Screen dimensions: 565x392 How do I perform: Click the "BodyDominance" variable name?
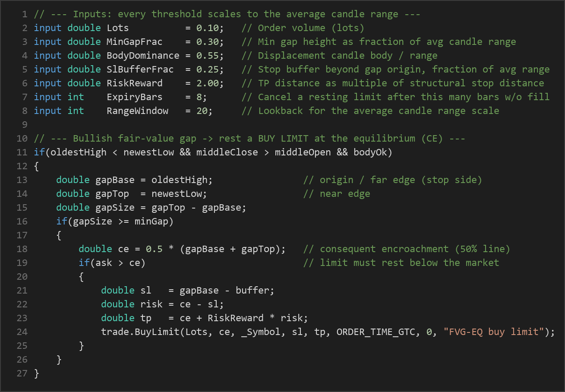point(143,56)
